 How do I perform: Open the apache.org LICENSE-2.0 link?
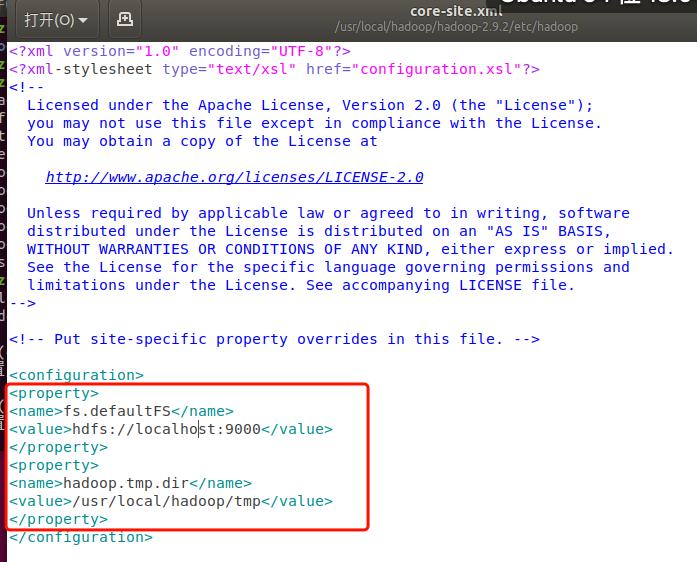(234, 177)
